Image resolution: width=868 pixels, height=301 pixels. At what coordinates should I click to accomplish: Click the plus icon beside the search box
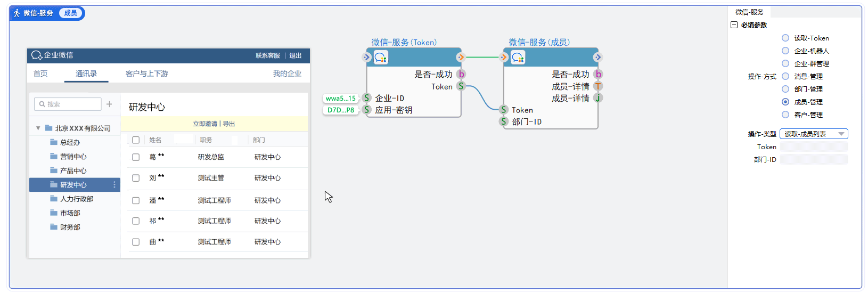pyautogui.click(x=109, y=104)
